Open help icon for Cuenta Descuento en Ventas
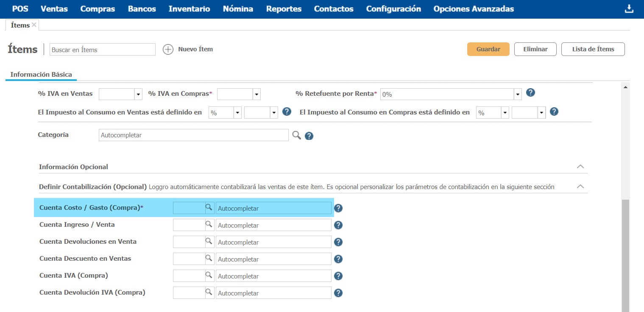Viewport: 644px width, 312px height. pos(338,259)
